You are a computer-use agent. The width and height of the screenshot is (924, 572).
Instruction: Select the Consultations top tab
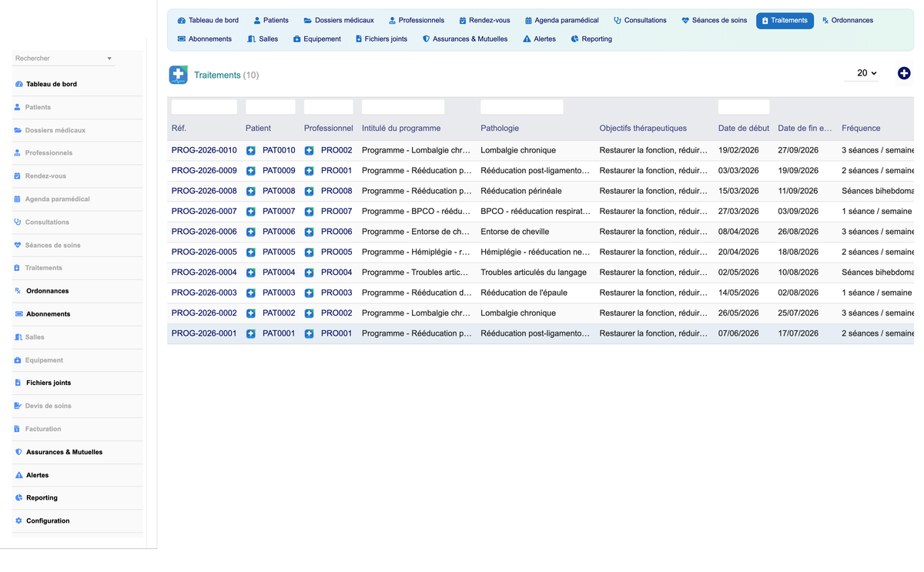point(640,20)
